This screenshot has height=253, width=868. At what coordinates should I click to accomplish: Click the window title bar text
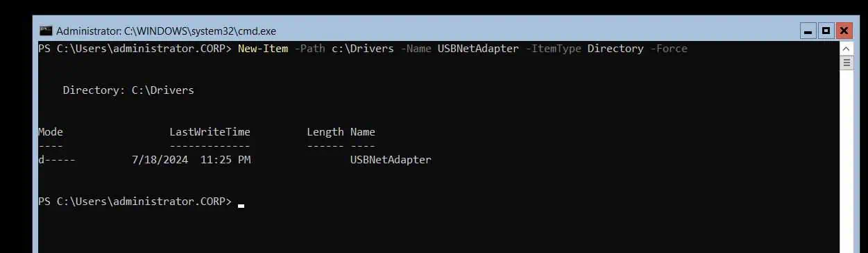tap(167, 31)
